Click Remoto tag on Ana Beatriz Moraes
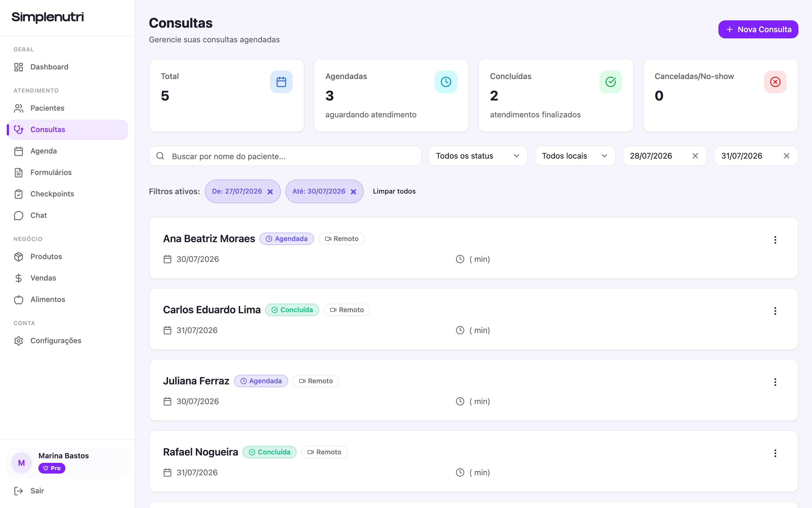The height and width of the screenshot is (508, 812). (342, 239)
